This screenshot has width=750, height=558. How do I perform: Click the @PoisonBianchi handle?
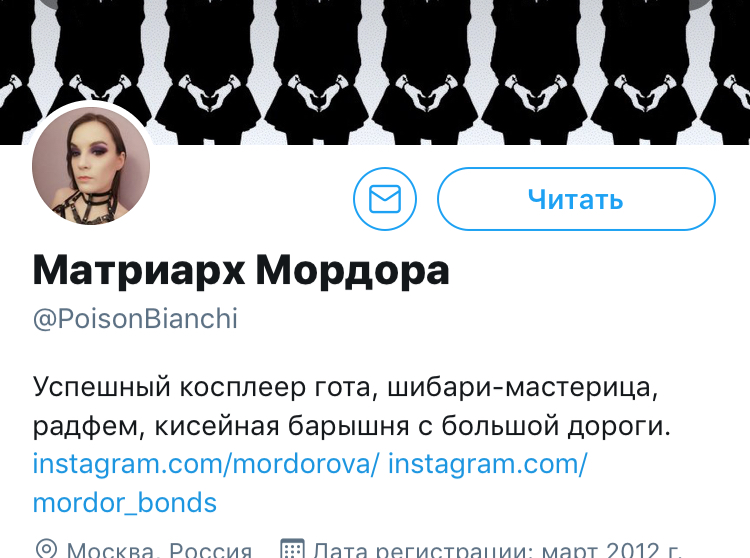[135, 318]
